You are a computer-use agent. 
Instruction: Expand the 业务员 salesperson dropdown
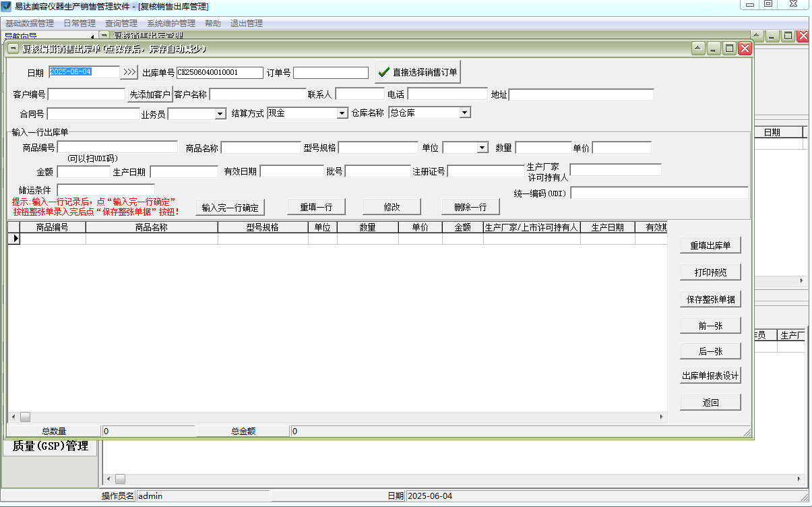219,113
